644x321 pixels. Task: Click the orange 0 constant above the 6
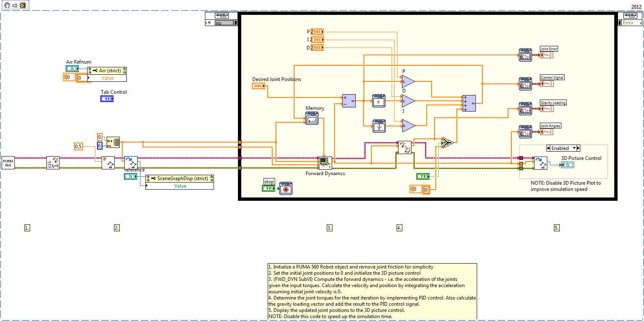100,137
